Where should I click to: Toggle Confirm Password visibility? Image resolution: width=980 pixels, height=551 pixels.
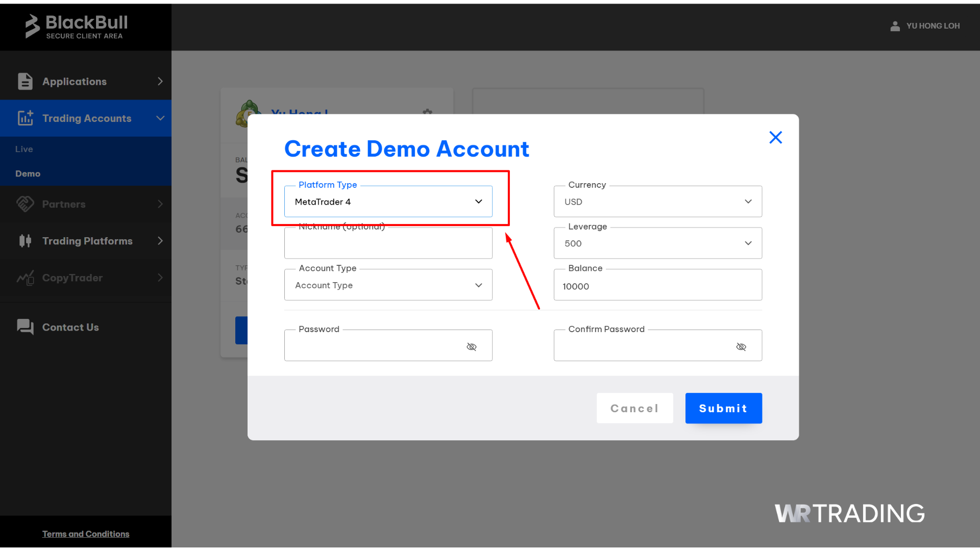click(x=741, y=347)
